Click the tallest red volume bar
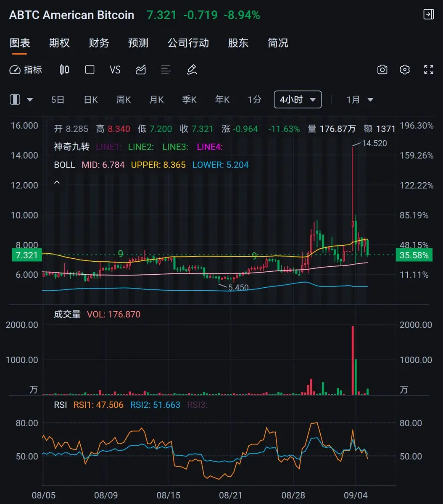Screen dimensions: 443x504 [353, 360]
